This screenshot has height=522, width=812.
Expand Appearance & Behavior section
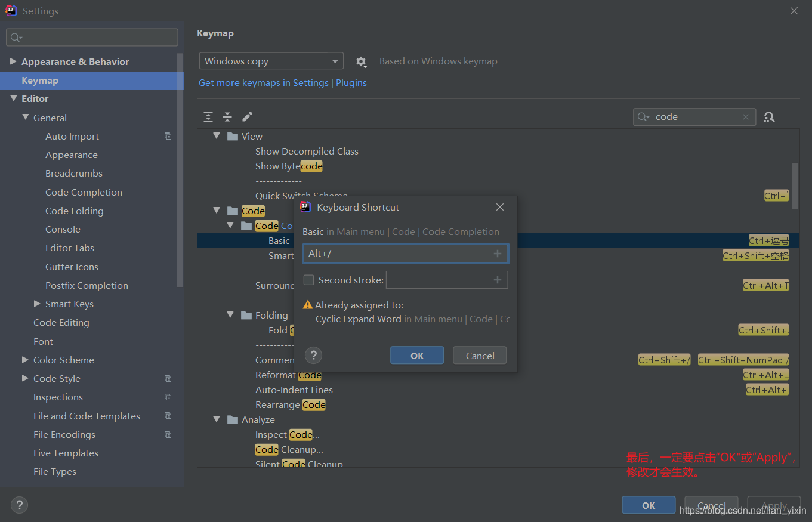pos(13,61)
